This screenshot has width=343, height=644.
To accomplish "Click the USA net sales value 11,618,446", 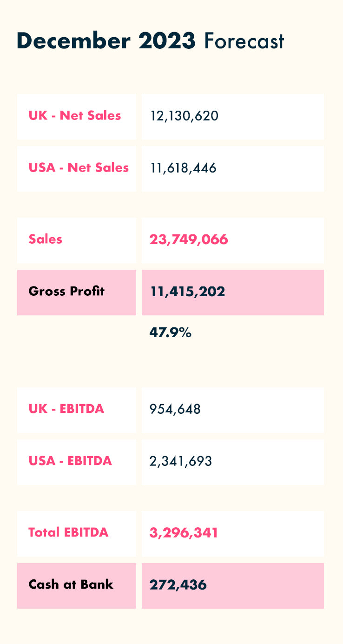I will click(183, 168).
